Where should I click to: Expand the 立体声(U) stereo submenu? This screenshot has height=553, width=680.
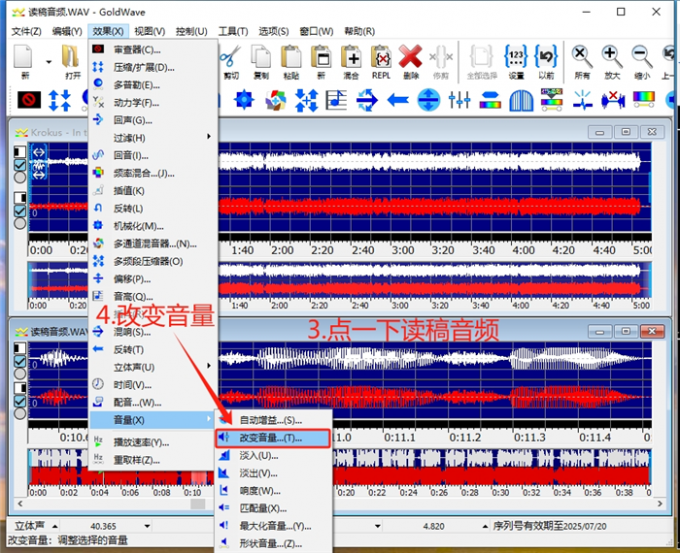(154, 367)
